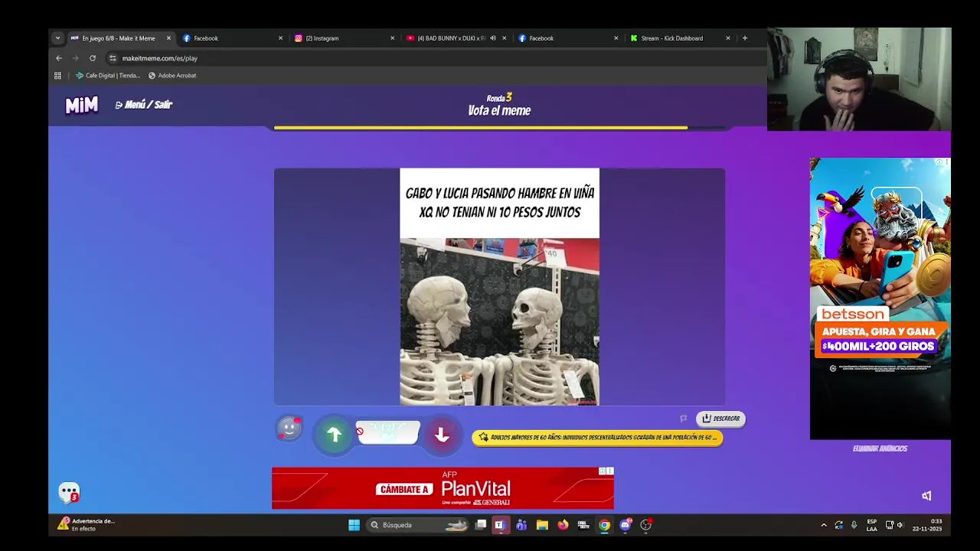Viewport: 980px width, 551px height.
Task: Click the microphone icon in the system tray
Action: [854, 525]
